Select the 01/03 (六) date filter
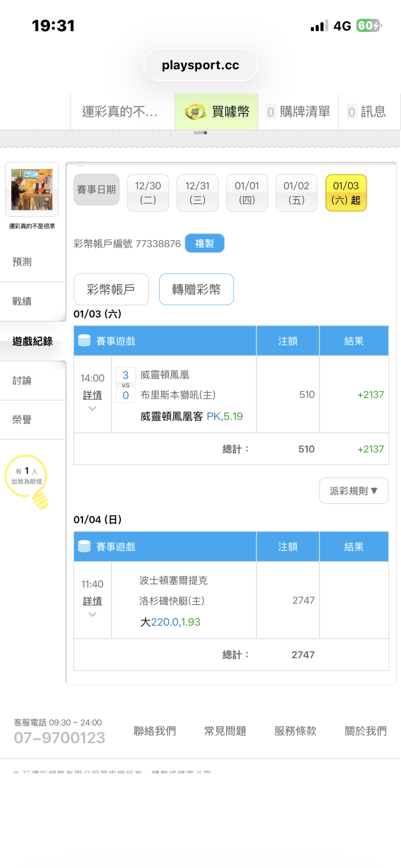Screen dimensions: 401x868 pyautogui.click(x=346, y=193)
